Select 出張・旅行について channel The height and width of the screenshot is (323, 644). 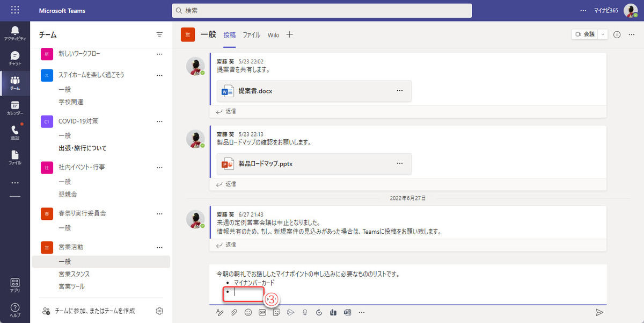(x=83, y=148)
